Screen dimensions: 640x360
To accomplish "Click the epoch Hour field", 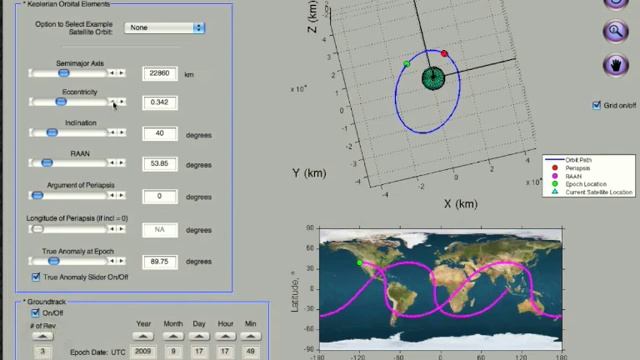I will [225, 351].
